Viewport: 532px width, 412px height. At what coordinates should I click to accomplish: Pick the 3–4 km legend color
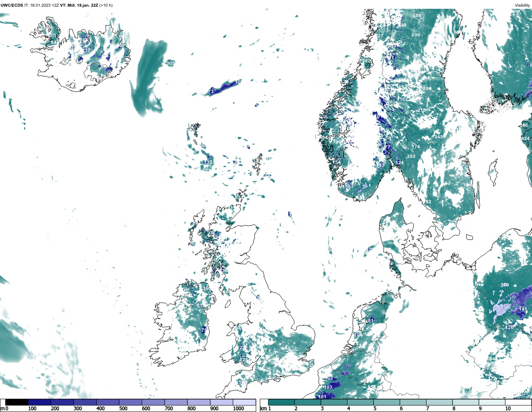pos(334,402)
